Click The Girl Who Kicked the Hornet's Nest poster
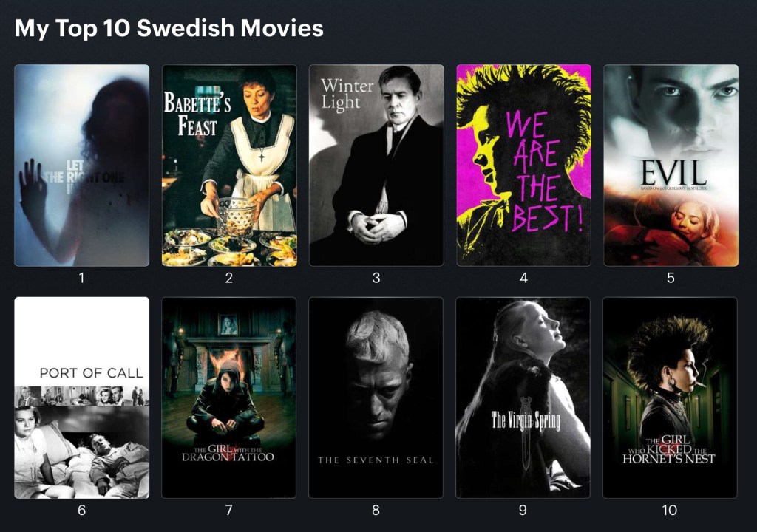Image resolution: width=757 pixels, height=532 pixels. click(x=671, y=398)
